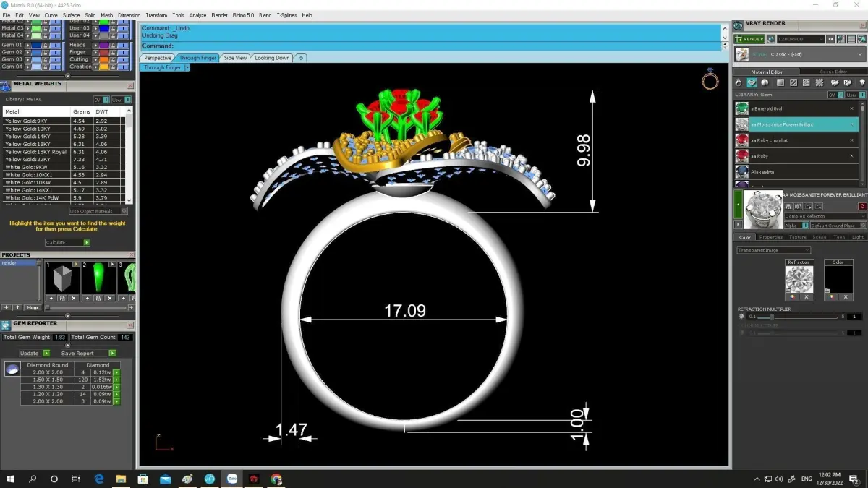Select the ring material category icon

(739, 83)
